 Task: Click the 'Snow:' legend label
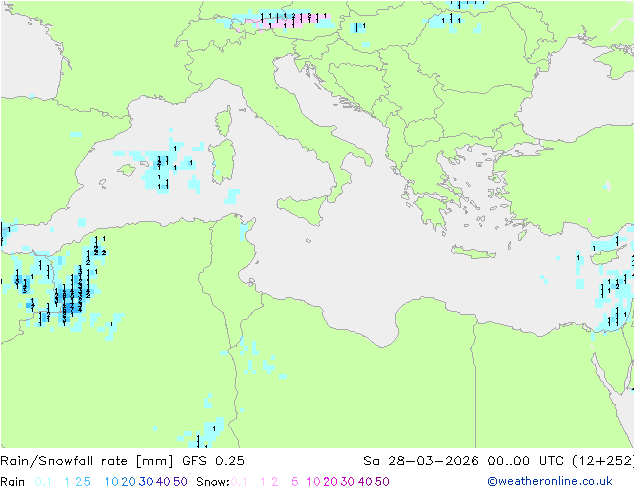pyautogui.click(x=213, y=482)
